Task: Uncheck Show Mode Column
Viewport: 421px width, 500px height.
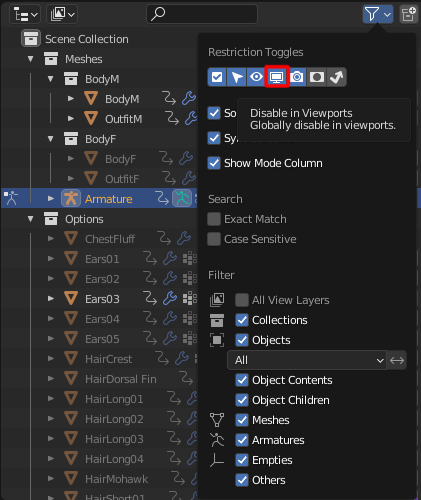Action: click(x=214, y=163)
